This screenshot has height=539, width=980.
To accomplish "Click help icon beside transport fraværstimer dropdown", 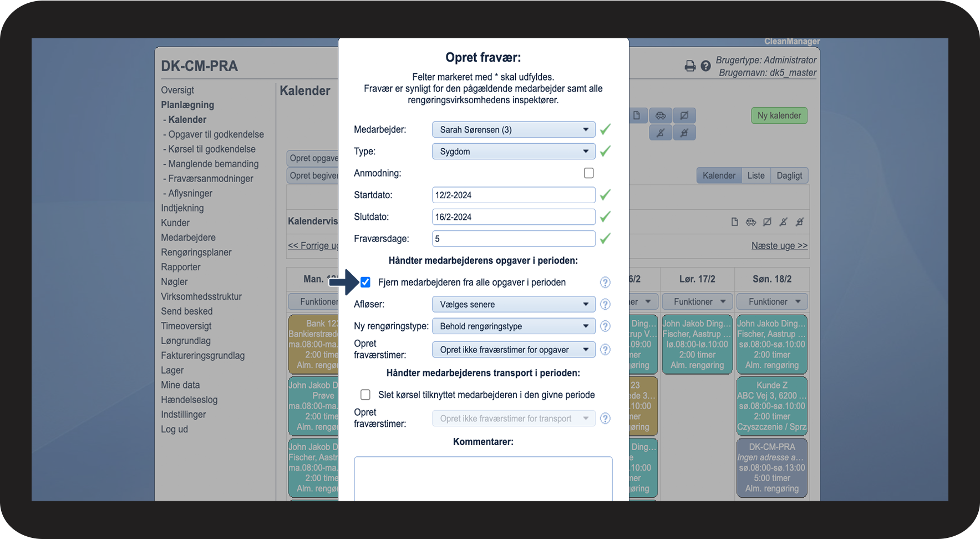I will (x=605, y=419).
